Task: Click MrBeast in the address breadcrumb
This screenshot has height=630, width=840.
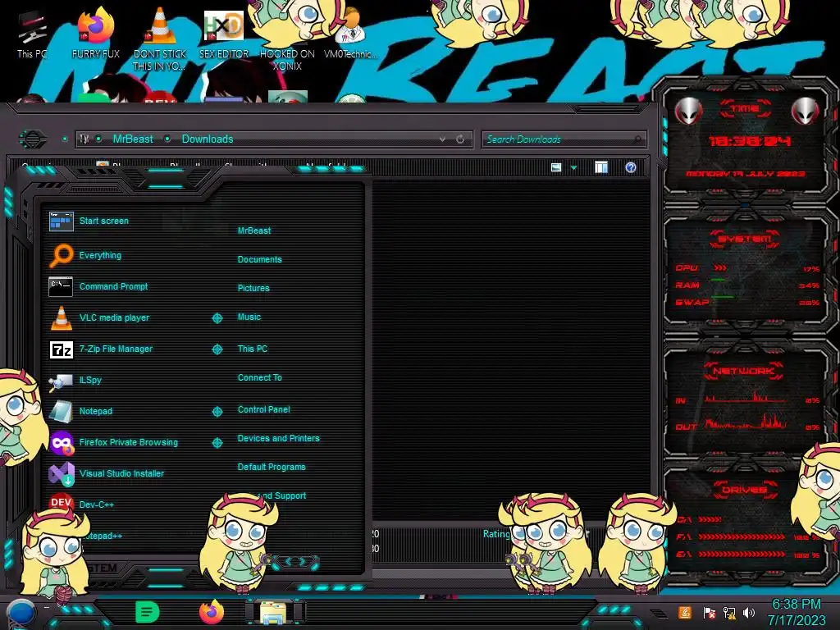Action: 133,139
